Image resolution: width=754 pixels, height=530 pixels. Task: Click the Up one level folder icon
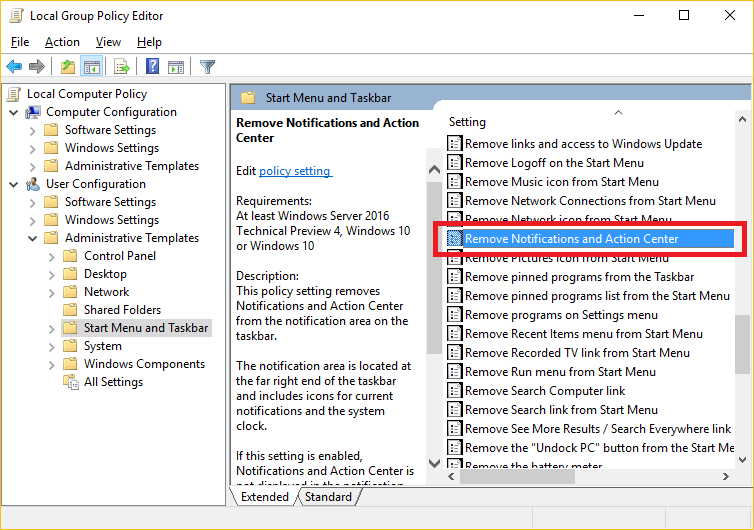pyautogui.click(x=68, y=66)
